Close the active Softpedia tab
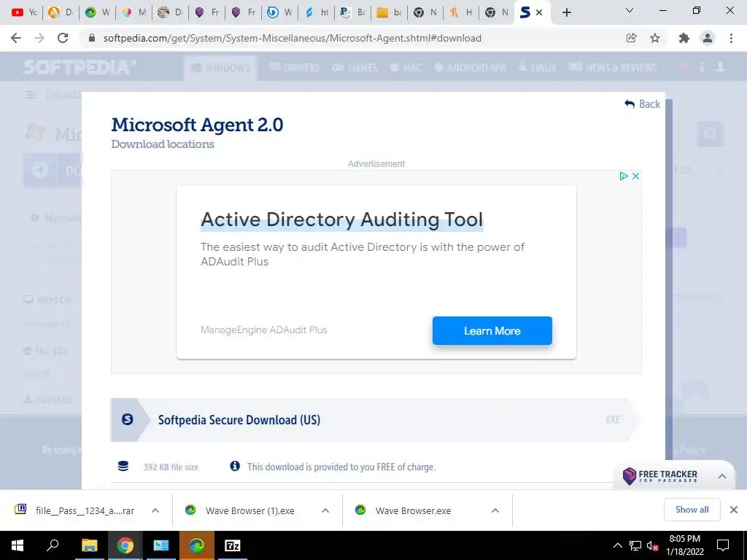 539,13
